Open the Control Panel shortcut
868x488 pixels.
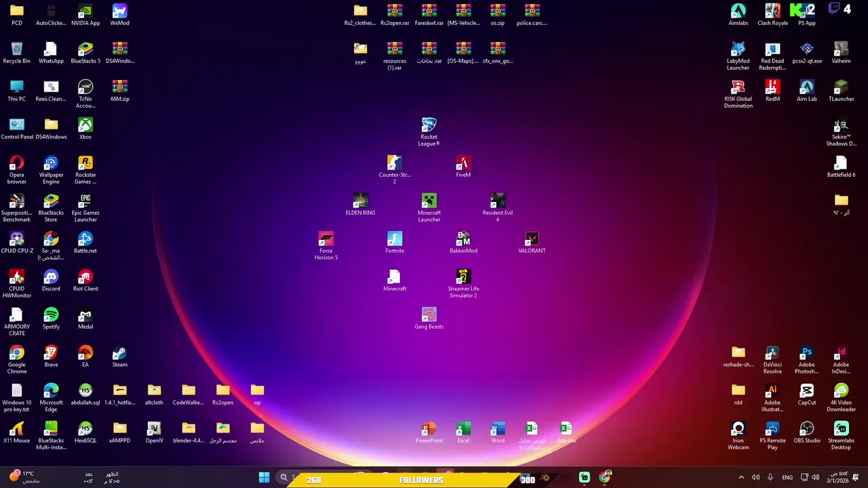coord(17,129)
